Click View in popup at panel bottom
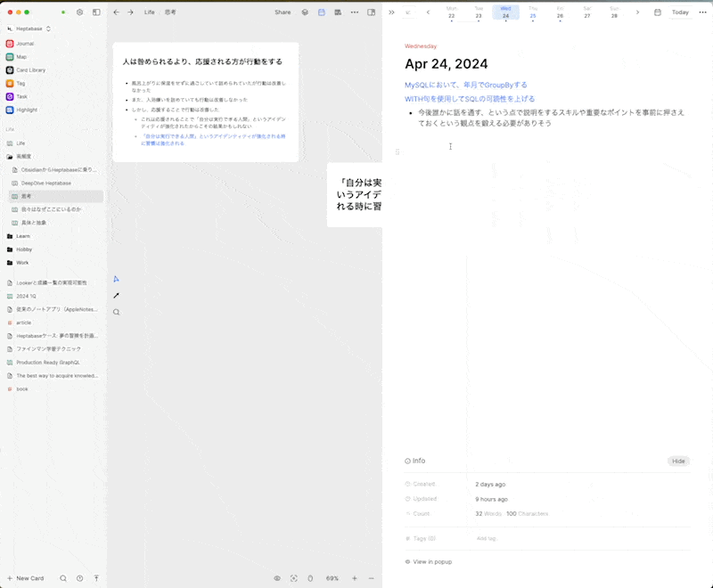 coord(429,561)
